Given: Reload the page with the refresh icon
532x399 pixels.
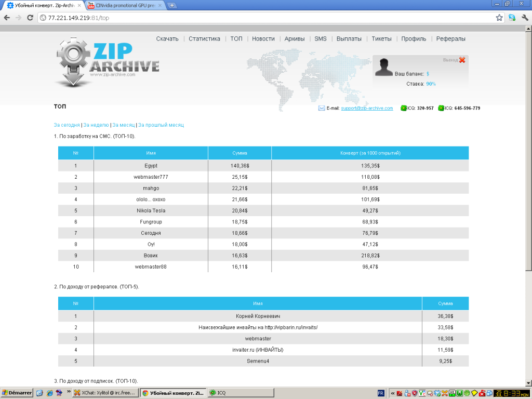Looking at the screenshot, I should click(x=30, y=18).
